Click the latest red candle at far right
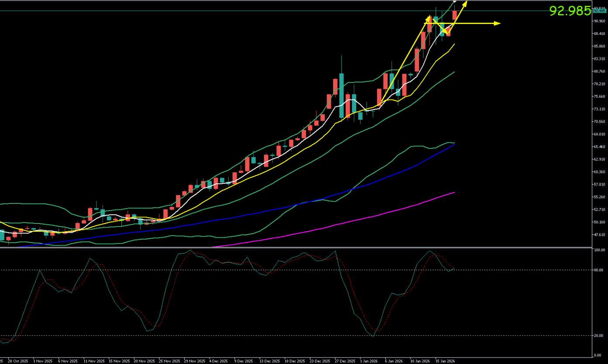The image size is (608, 364). tap(455, 16)
